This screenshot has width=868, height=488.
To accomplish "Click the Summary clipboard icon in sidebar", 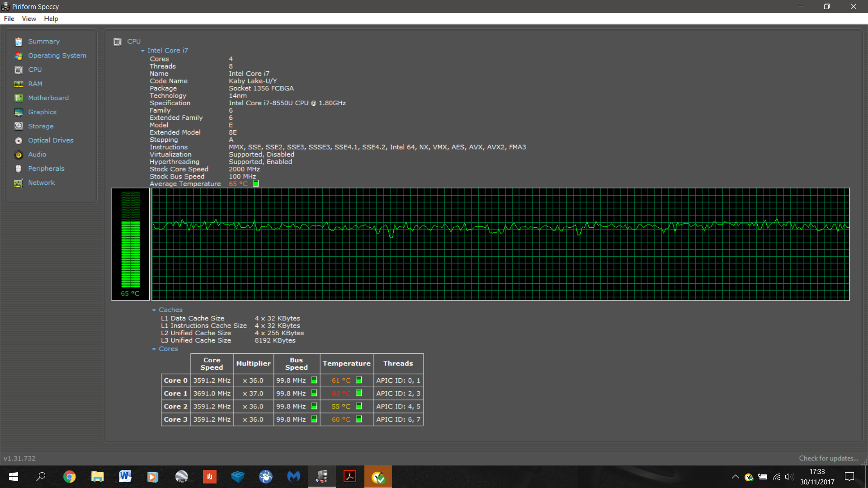I will tap(19, 42).
